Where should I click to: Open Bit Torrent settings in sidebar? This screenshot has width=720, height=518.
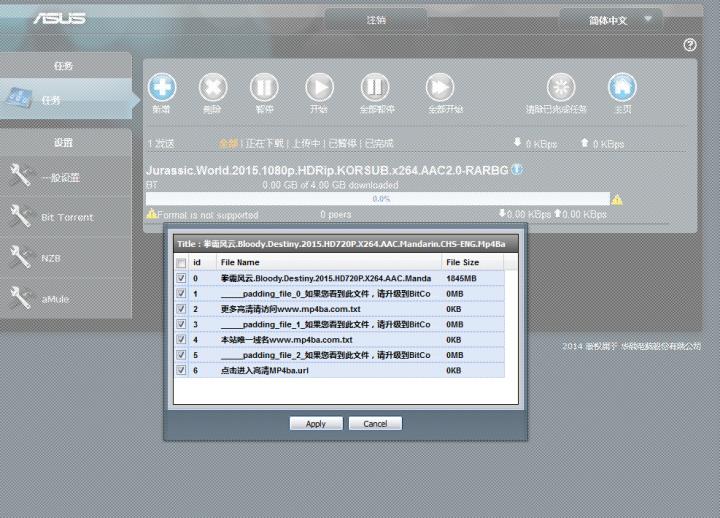(67, 217)
